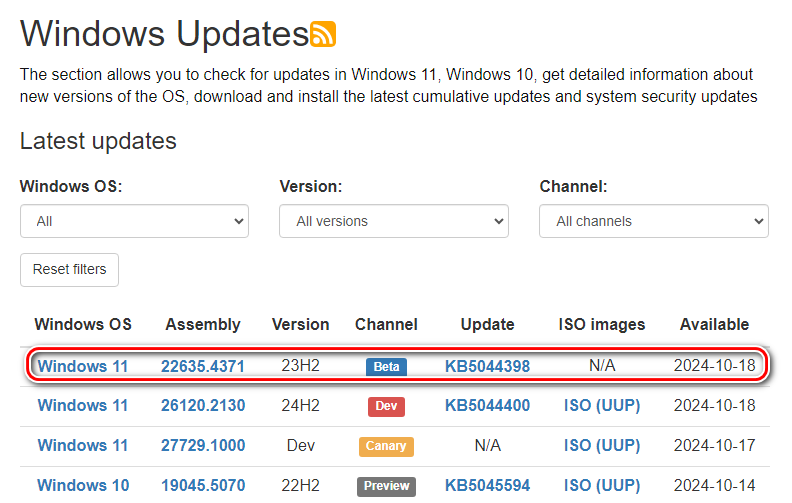Open Windows 11 link in 27729.1000 row
The image size is (792, 503).
click(83, 445)
